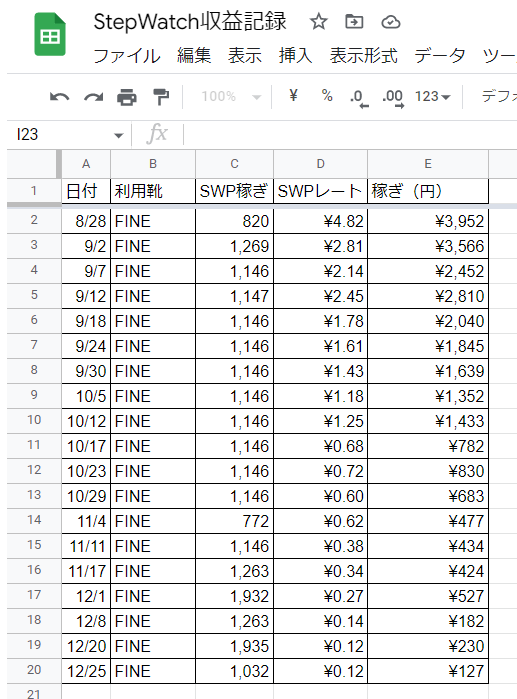Open the Google Sheets home icon

(x=50, y=34)
